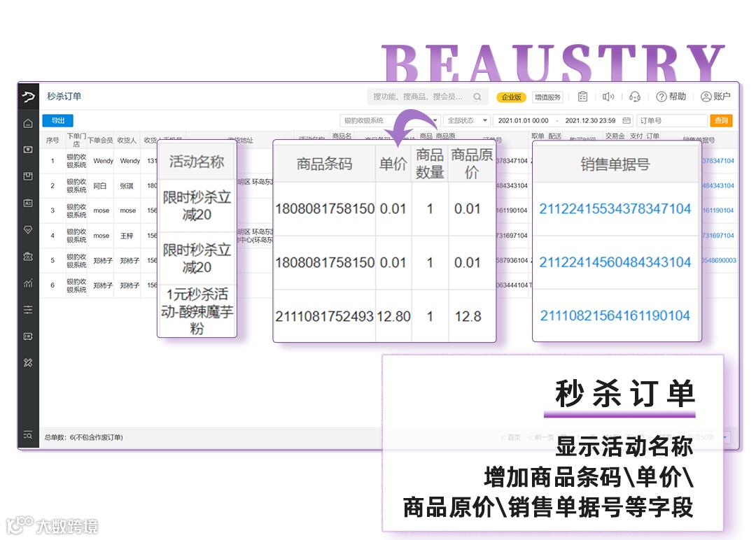
Task: Select member 郑柿子 in row 5
Action: pos(103,261)
